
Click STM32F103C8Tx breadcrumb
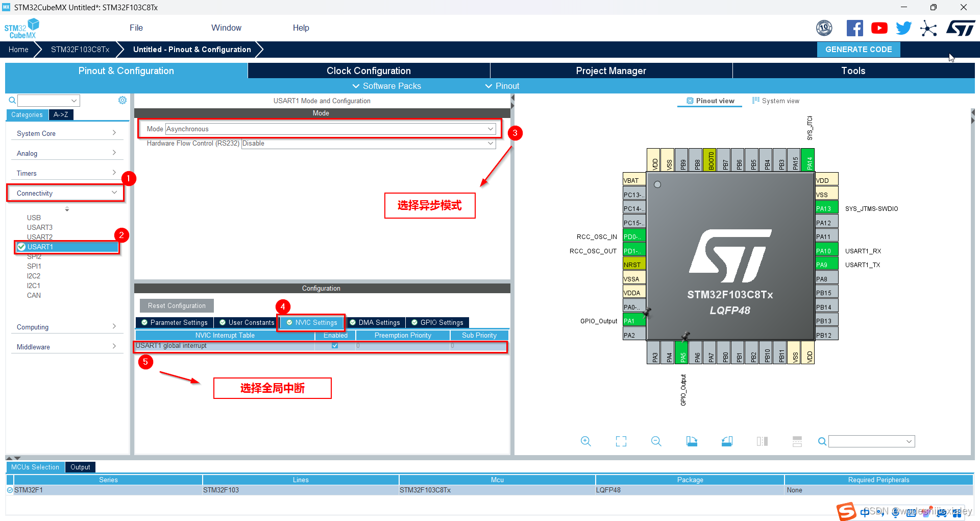80,50
